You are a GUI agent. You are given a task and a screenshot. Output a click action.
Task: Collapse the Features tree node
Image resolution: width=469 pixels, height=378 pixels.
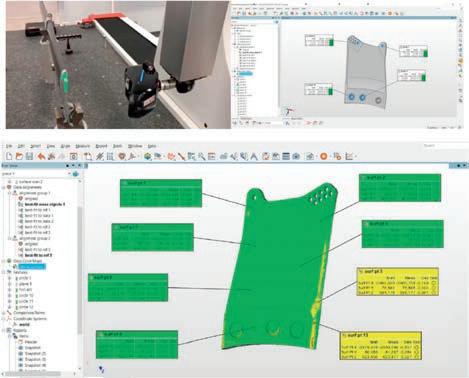tap(4, 272)
